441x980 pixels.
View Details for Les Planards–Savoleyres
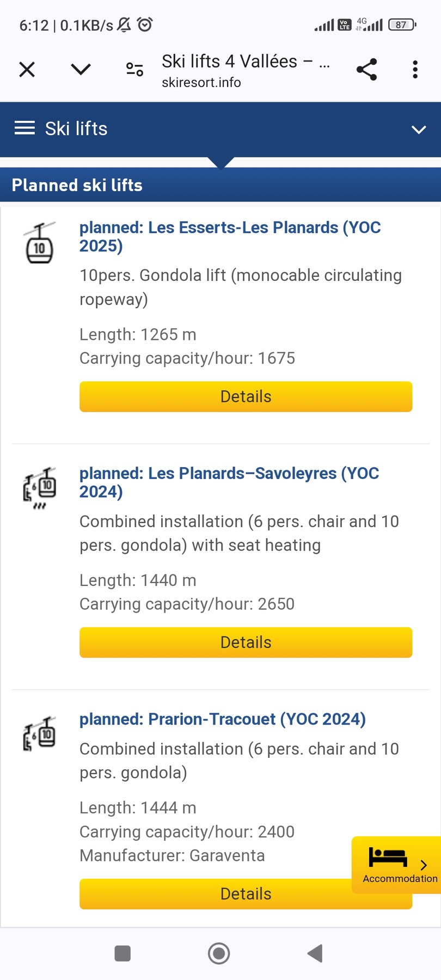pyautogui.click(x=246, y=642)
